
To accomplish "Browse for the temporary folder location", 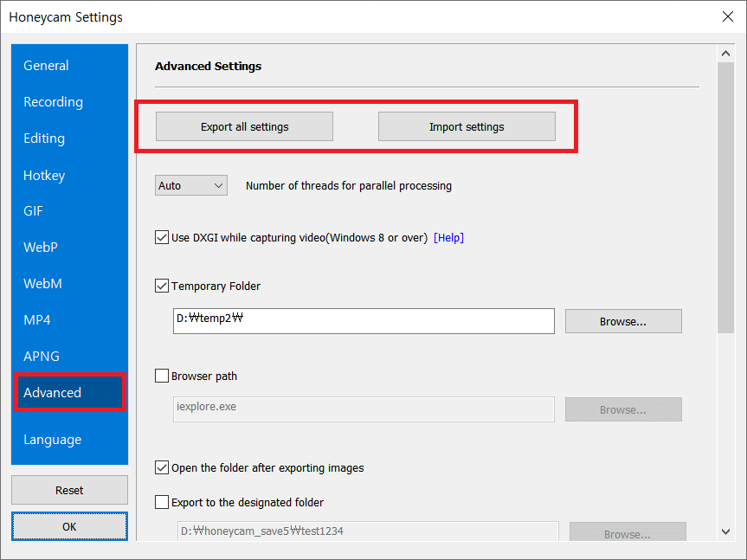I will click(623, 321).
